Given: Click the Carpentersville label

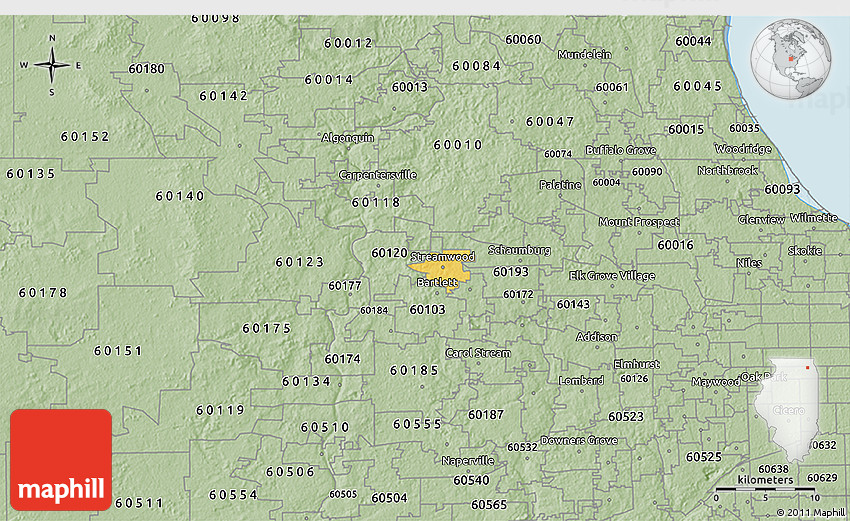Looking at the screenshot, I should pyautogui.click(x=377, y=175).
